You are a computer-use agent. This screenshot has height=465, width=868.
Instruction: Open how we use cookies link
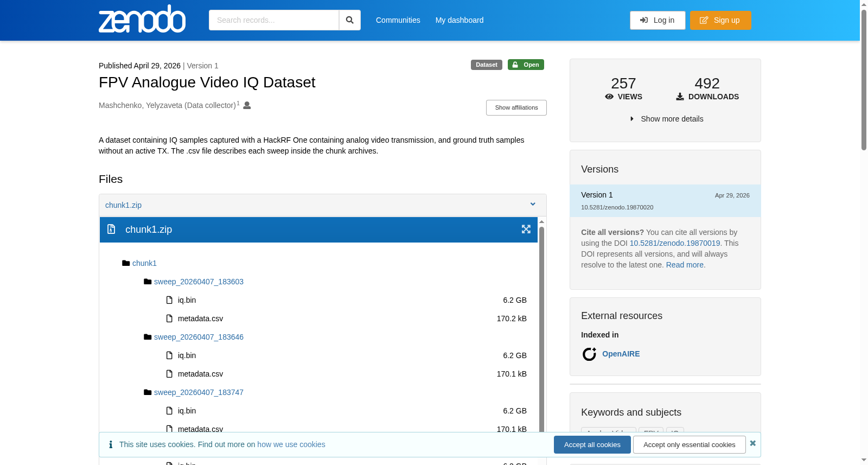click(291, 444)
